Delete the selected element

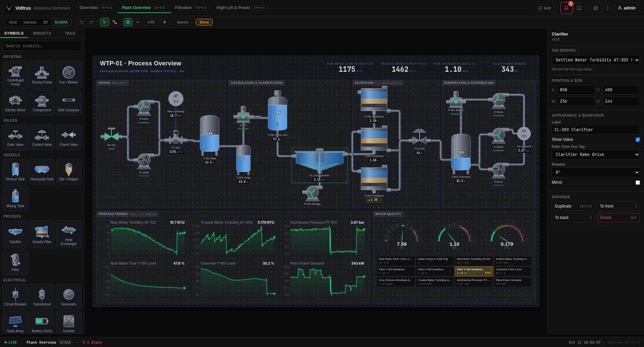tap(618, 218)
